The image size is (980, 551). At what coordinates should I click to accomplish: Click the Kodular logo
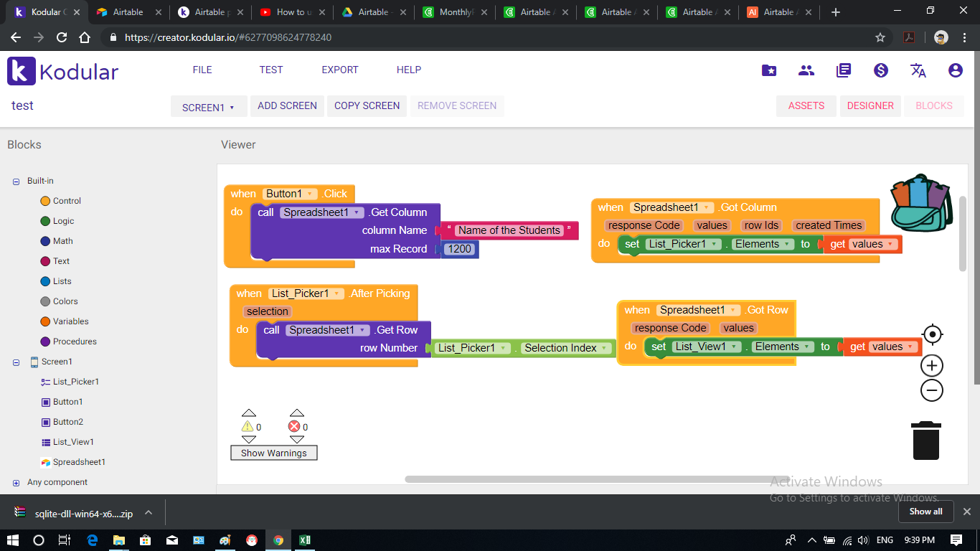pos(63,71)
